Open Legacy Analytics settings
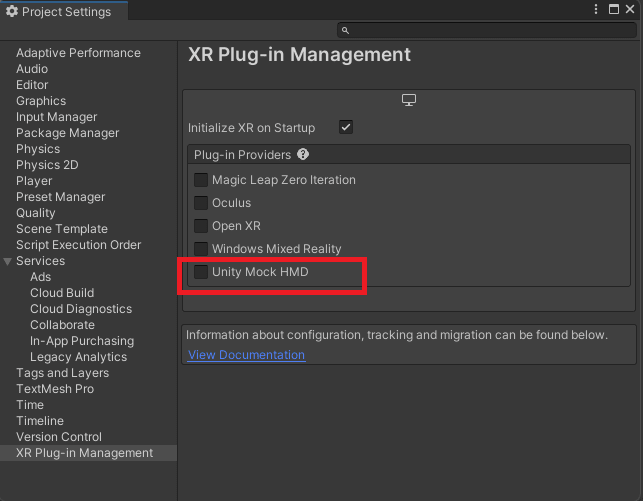The width and height of the screenshot is (643, 501). click(78, 357)
